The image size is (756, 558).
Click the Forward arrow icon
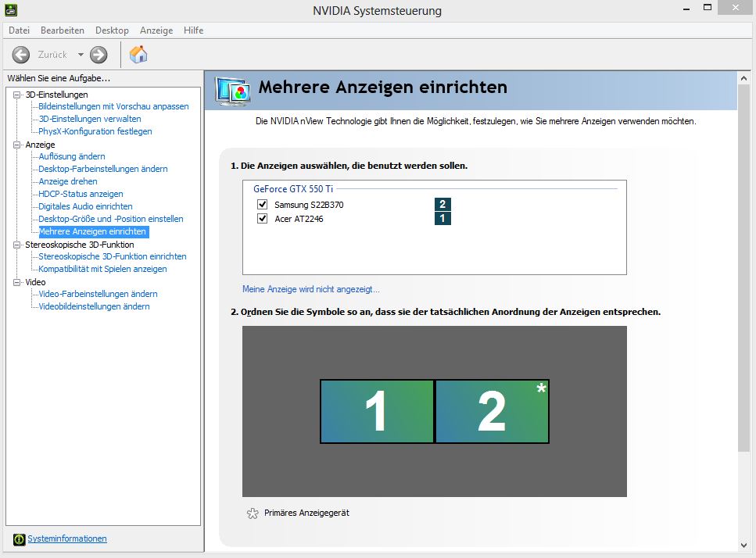pos(99,55)
